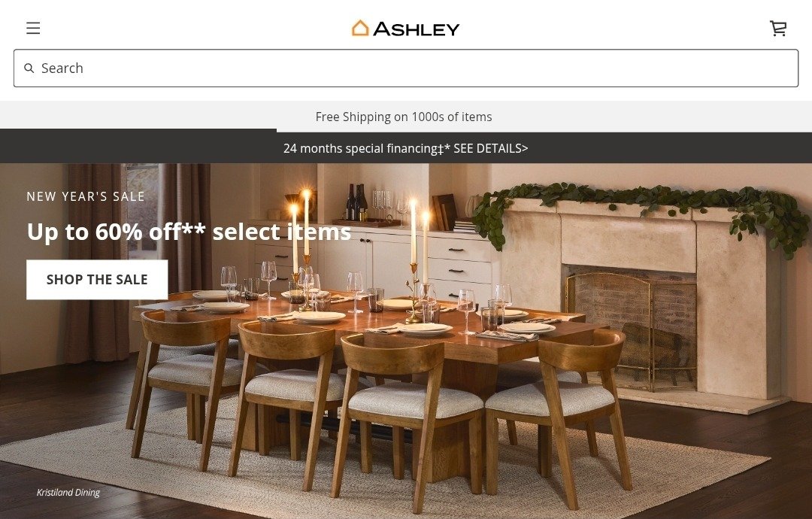Open the shopping cart
Image resolution: width=812 pixels, height=519 pixels.
[778, 28]
